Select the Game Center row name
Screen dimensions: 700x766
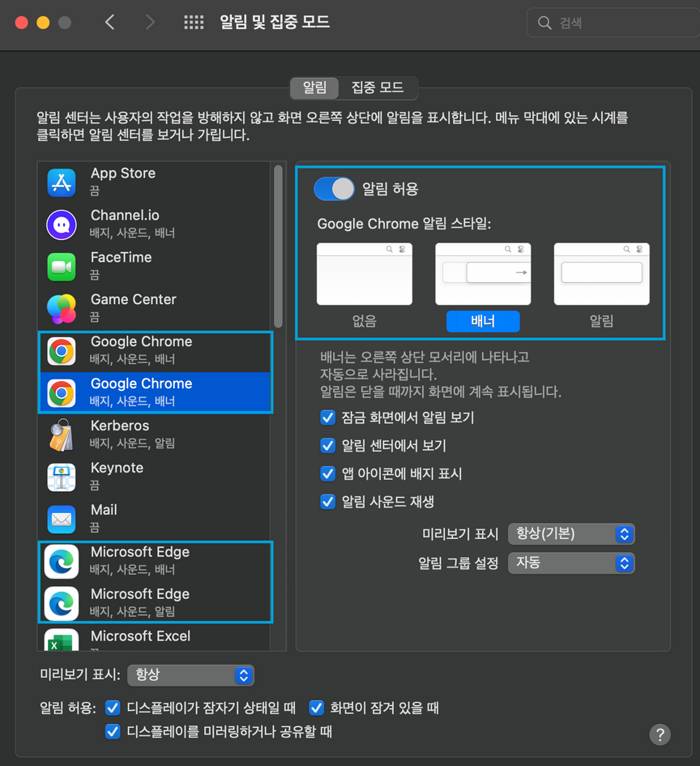pos(133,299)
